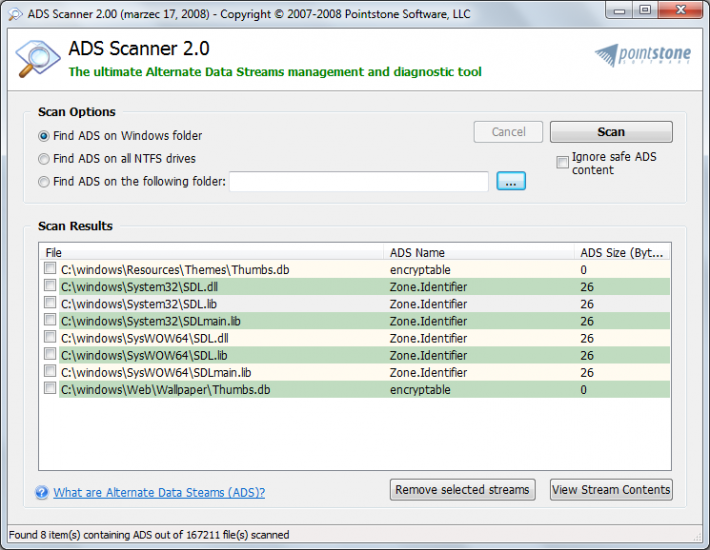Click the window resize grip in status bar

697,537
